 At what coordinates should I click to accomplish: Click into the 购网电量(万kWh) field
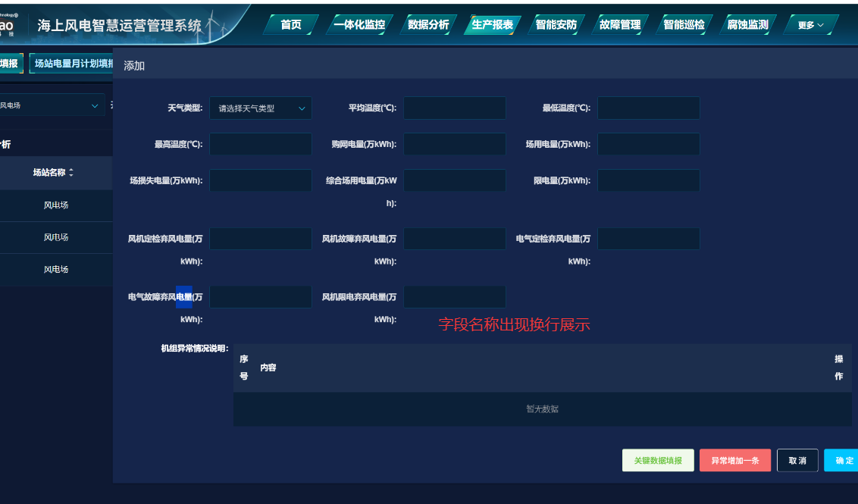[x=454, y=144]
